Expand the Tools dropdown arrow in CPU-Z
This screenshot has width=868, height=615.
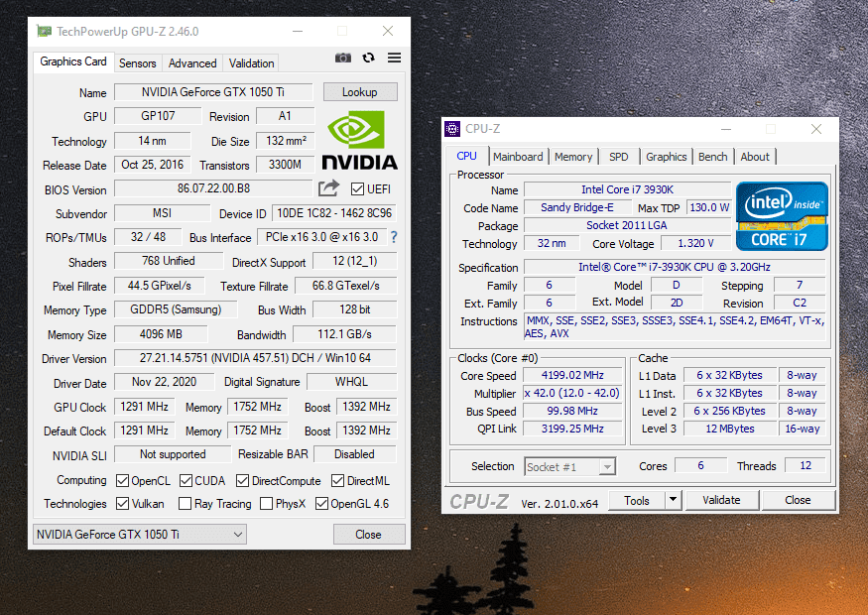(673, 500)
